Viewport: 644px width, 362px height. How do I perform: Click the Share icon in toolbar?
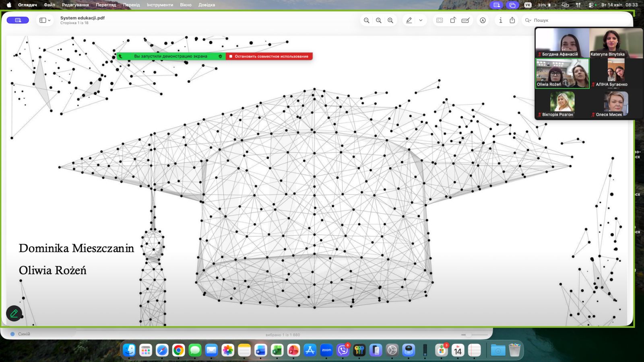(x=512, y=21)
